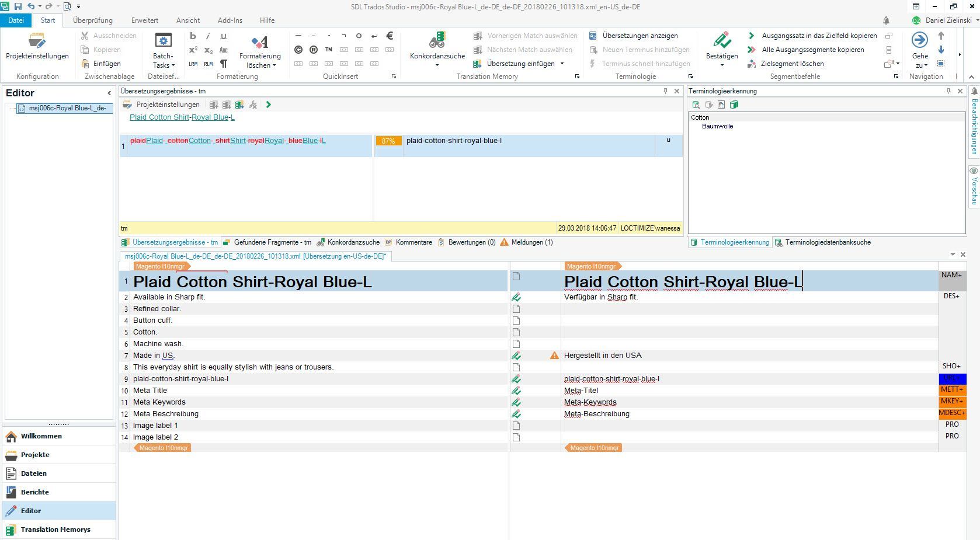The image size is (980, 540).
Task: Insert registered trademark symbol
Action: tap(314, 50)
